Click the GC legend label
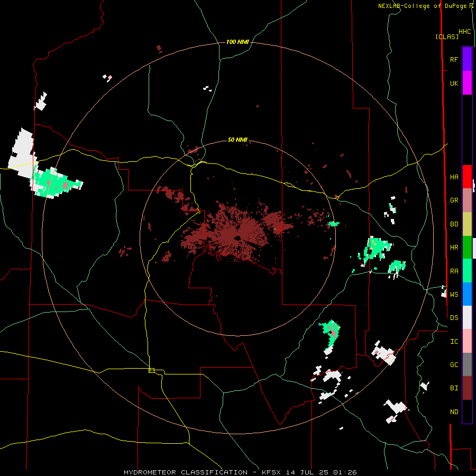The image size is (476, 476). pyautogui.click(x=454, y=365)
